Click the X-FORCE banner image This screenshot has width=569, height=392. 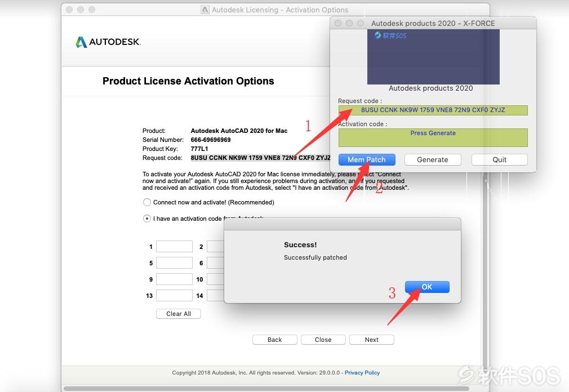point(433,57)
